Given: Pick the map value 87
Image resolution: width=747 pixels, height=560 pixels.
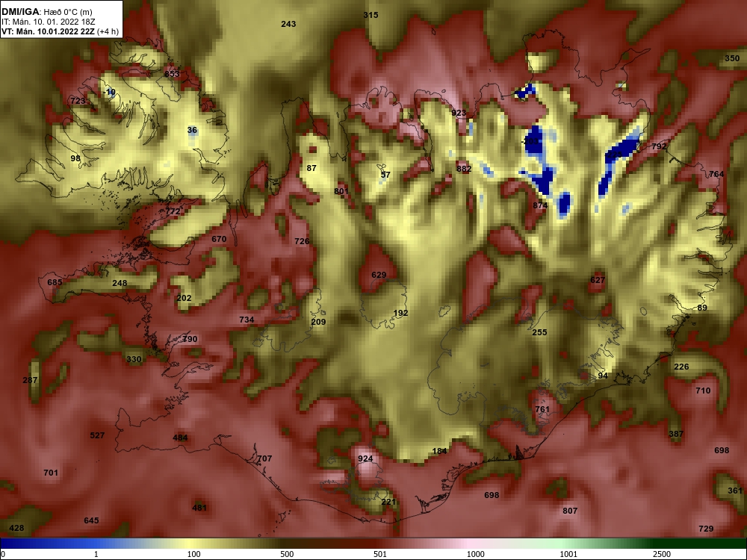Looking at the screenshot, I should coord(311,167).
